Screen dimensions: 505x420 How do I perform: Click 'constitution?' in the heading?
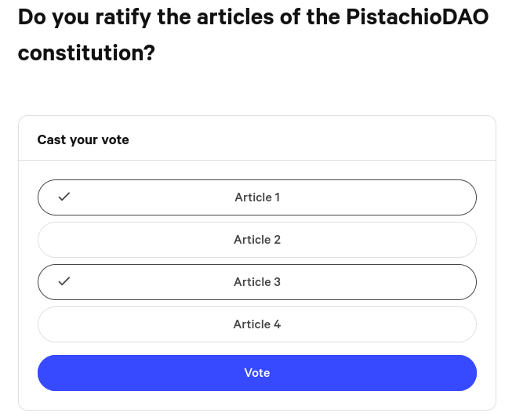86,53
